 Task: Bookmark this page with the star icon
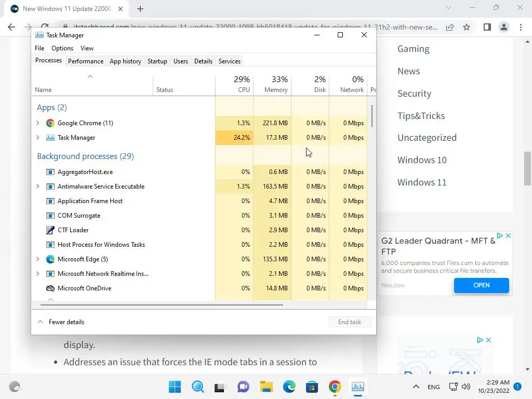tap(467, 27)
